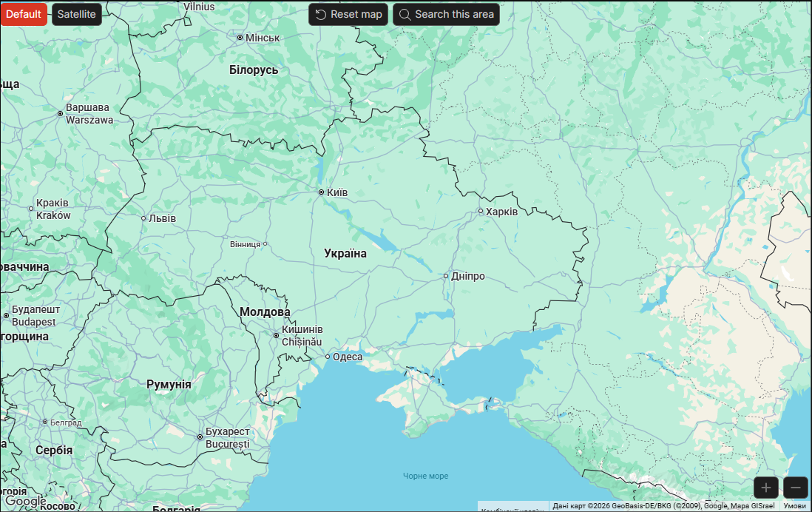812x512 pixels.
Task: Select the Сербія country label
Action: click(x=54, y=451)
